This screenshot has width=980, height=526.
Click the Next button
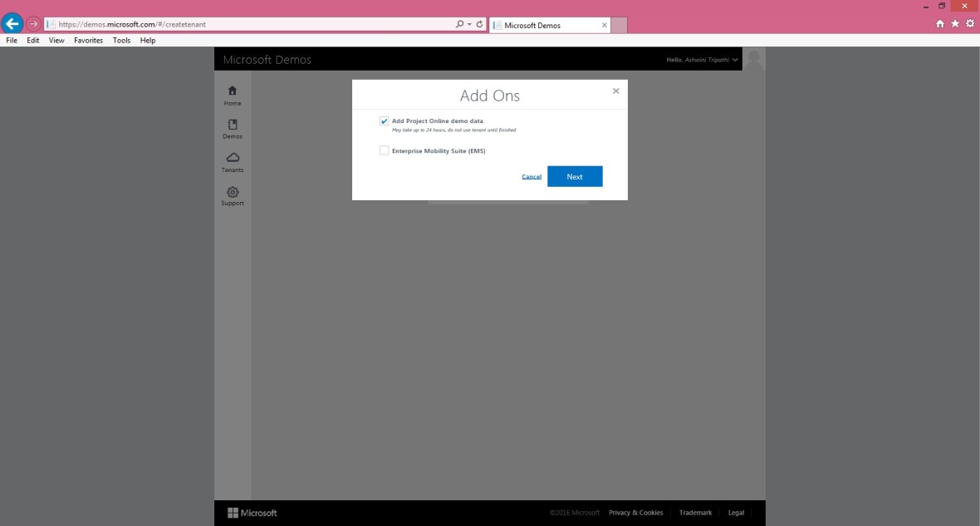point(575,176)
